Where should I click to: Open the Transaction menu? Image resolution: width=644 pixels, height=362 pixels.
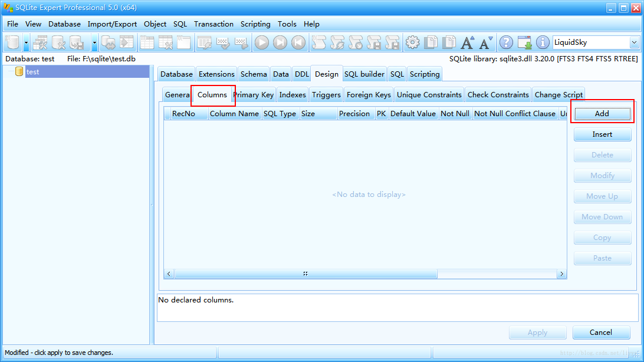(x=213, y=24)
